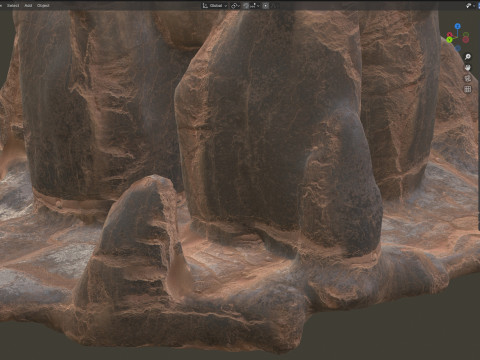Open the Add menu in viewport header
480x360 pixels.
pyautogui.click(x=28, y=5)
